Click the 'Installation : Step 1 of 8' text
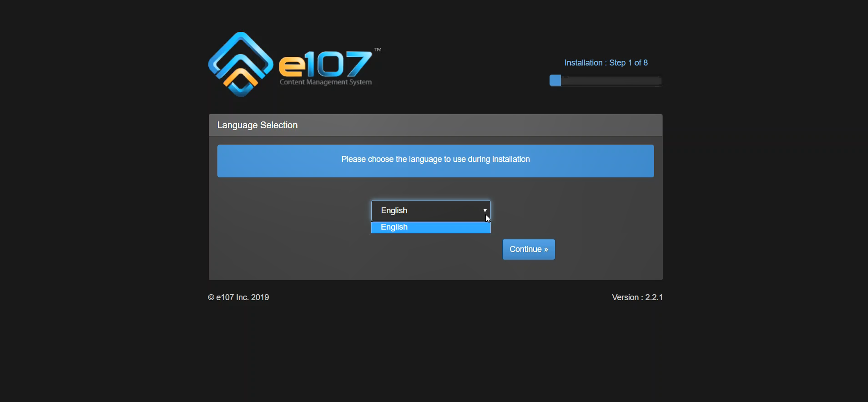868x402 pixels. point(606,63)
